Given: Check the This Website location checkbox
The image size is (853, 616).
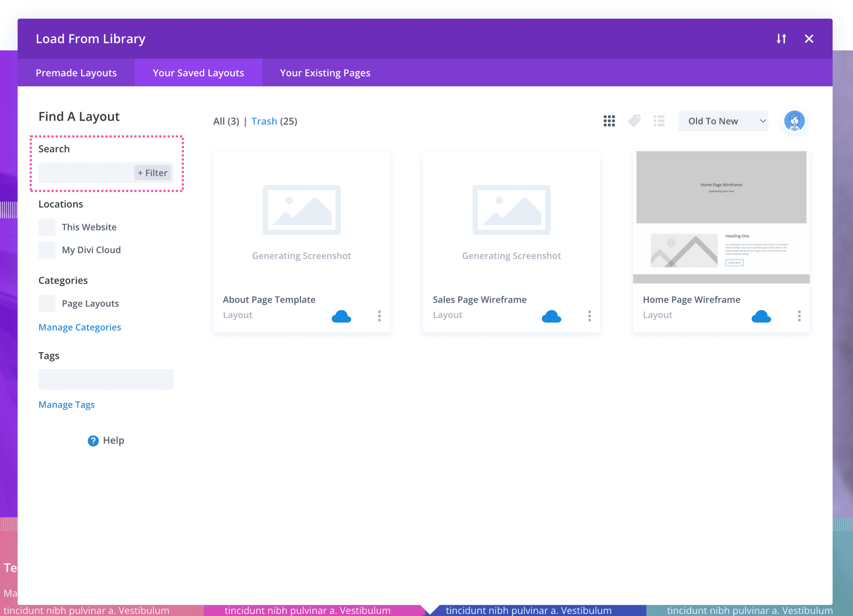Looking at the screenshot, I should click(47, 227).
